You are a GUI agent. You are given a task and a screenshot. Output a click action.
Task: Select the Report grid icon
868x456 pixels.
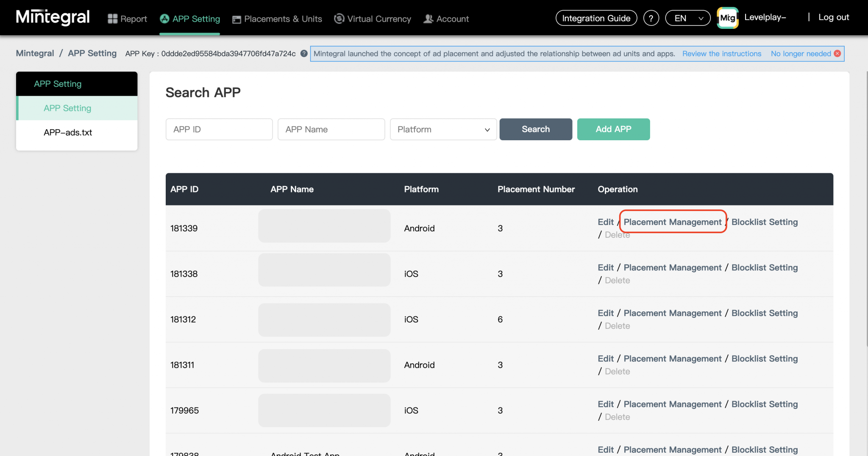(x=112, y=18)
